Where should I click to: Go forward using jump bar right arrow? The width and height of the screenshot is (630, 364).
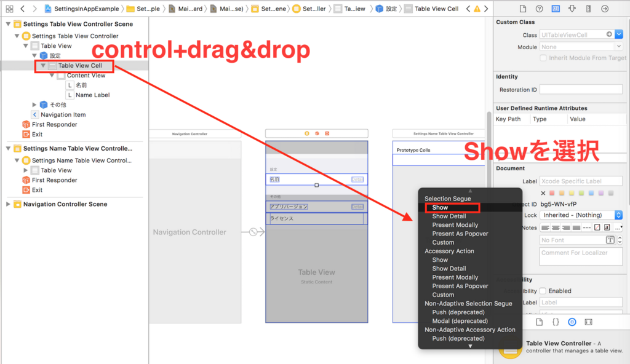(34, 9)
